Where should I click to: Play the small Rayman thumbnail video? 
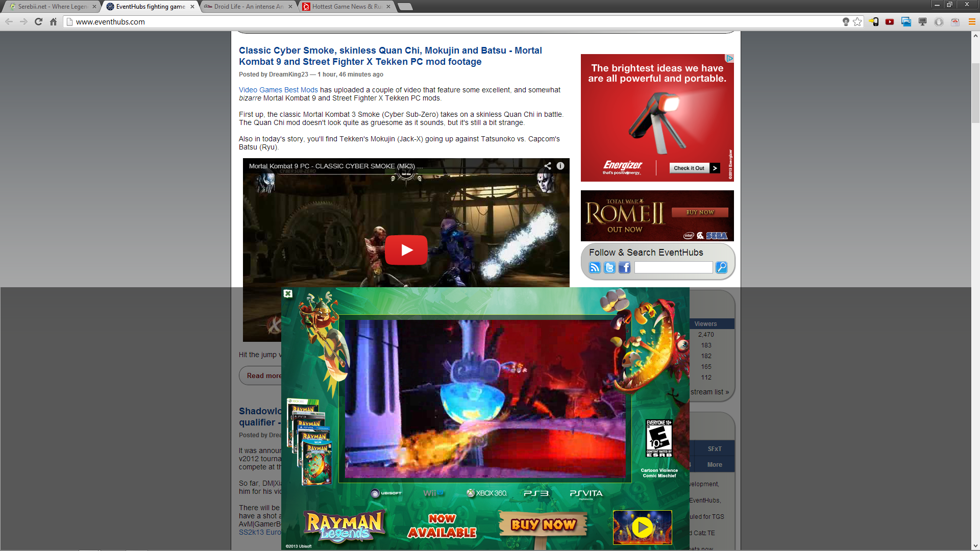coord(642,527)
